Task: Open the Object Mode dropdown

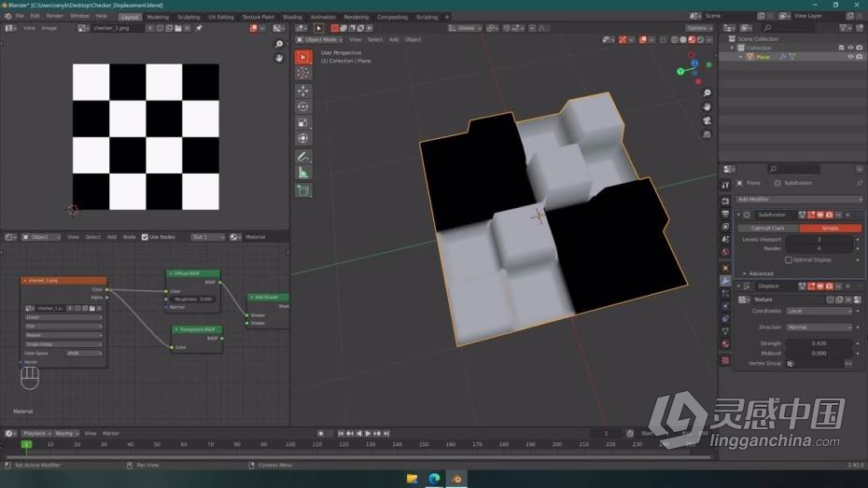Action: (319, 40)
